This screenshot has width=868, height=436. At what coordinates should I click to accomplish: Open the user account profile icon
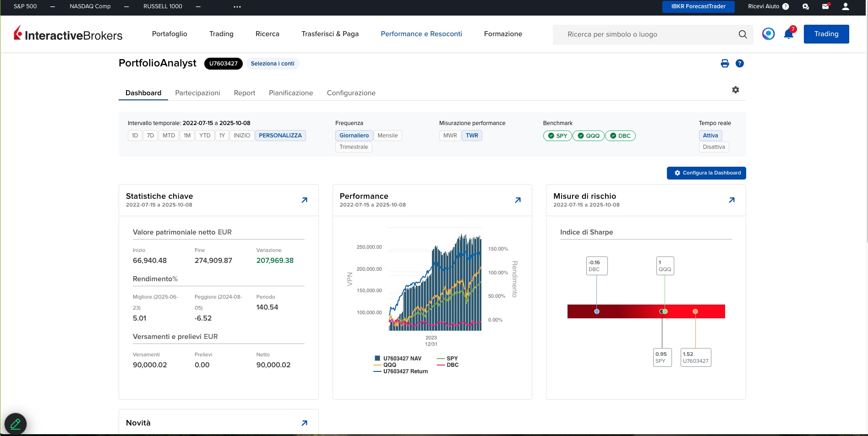846,6
